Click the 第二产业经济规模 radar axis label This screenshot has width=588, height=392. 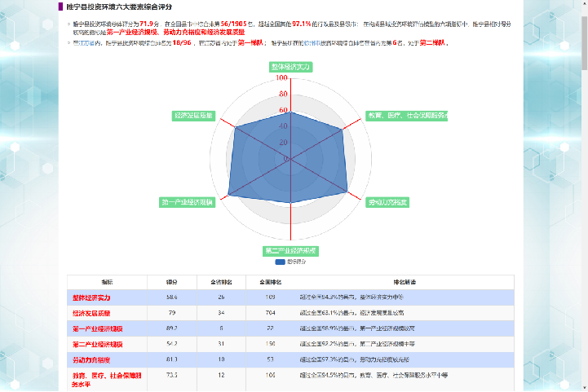pos(290,251)
